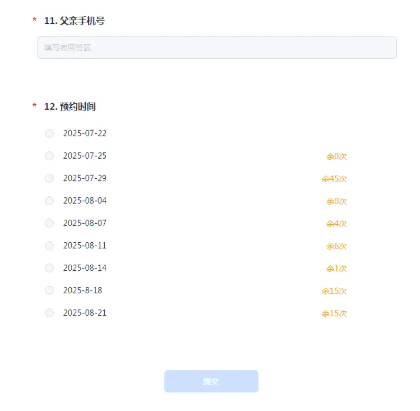Viewport: 420px width, 411px height.
Task: Click 余0次 label beside 2025-07-25
Action: tap(336, 156)
